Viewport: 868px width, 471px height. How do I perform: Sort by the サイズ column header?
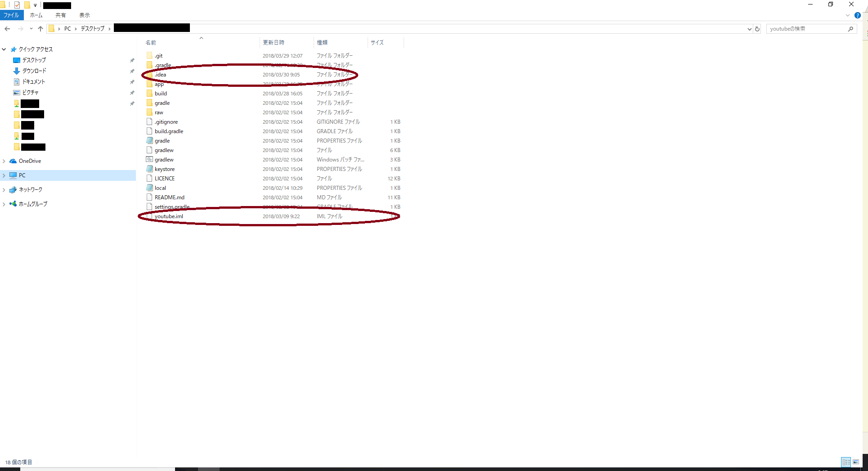click(x=377, y=43)
